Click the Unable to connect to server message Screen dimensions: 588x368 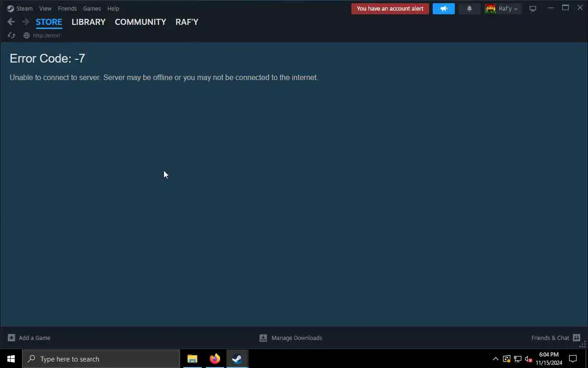tap(164, 77)
